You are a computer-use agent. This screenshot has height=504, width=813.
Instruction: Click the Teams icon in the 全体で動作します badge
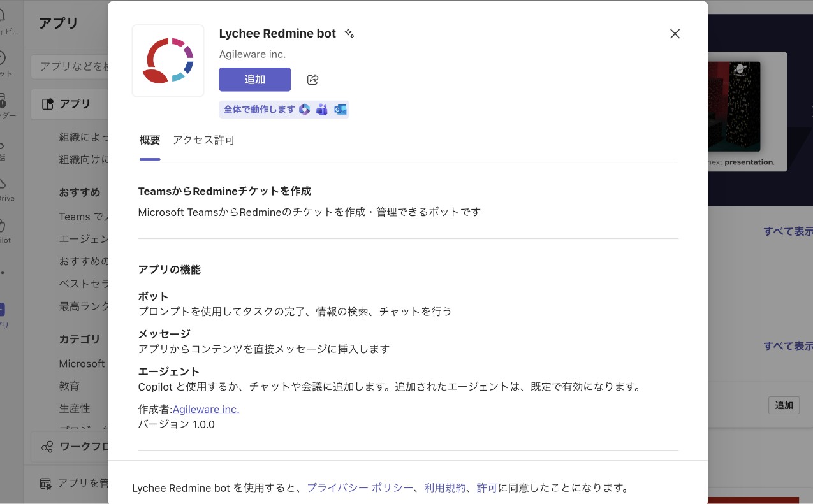[322, 110]
